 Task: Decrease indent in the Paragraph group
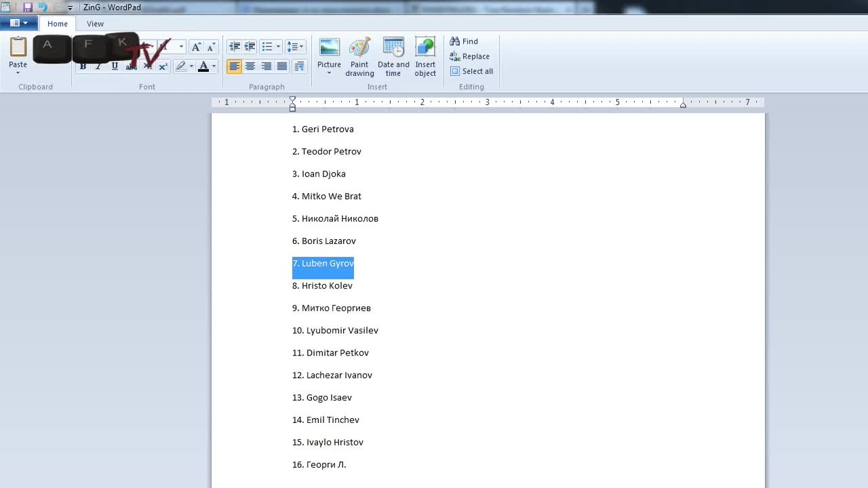pos(235,47)
